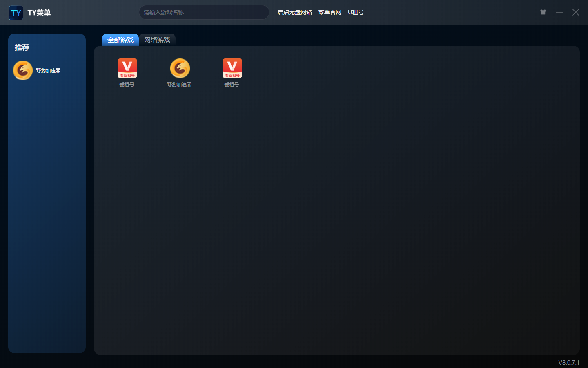Viewport: 588px width, 368px height.
Task: Open the skin shirt icon
Action: pyautogui.click(x=543, y=12)
